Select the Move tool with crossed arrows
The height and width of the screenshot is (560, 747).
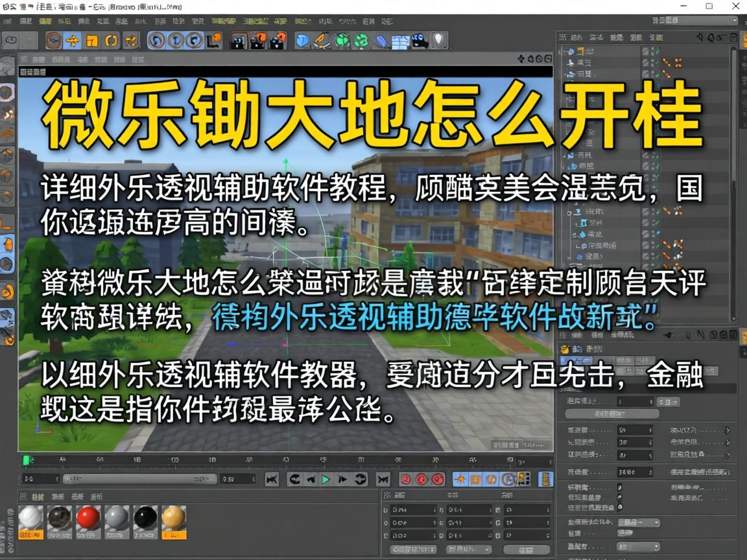coord(73,41)
